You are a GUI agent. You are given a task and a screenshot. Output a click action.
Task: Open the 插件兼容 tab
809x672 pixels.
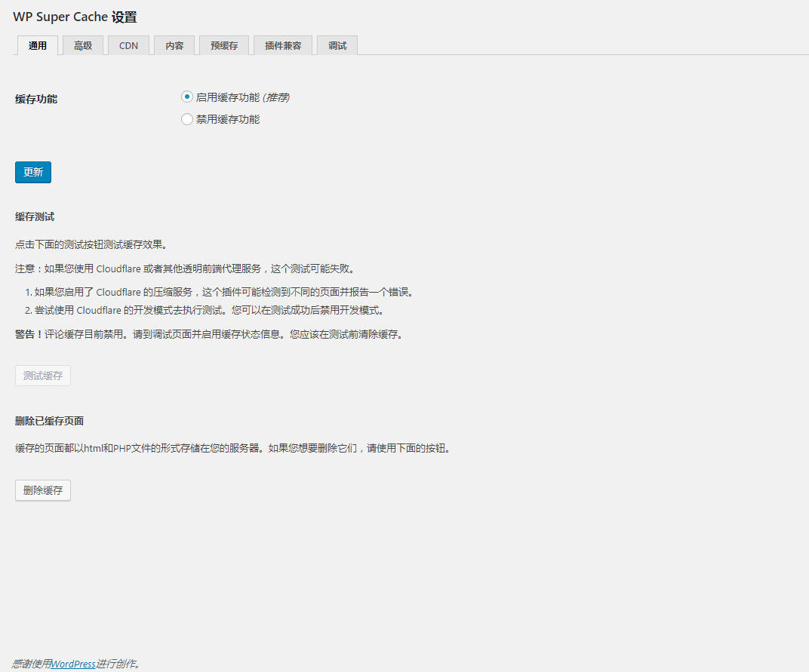(283, 45)
